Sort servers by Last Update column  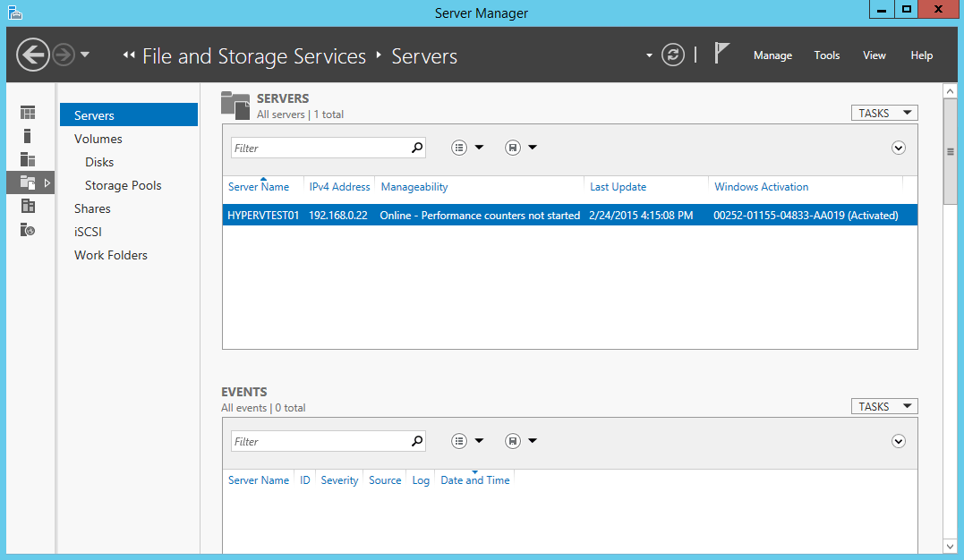(618, 187)
